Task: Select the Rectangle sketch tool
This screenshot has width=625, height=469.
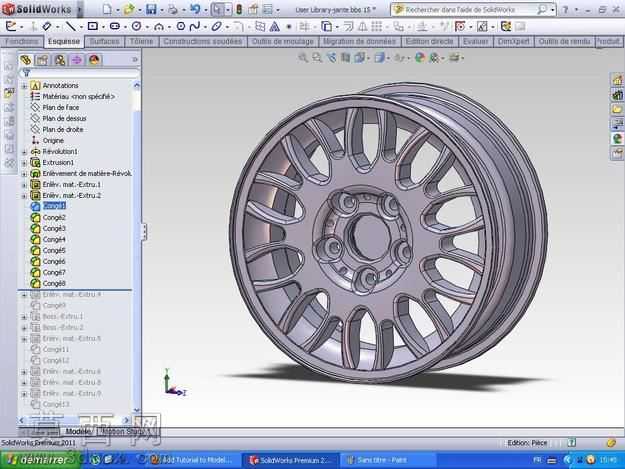Action: (x=93, y=27)
